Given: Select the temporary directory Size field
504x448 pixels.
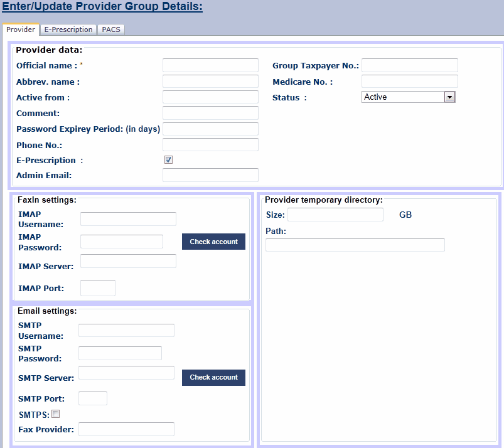Looking at the screenshot, I should [335, 215].
